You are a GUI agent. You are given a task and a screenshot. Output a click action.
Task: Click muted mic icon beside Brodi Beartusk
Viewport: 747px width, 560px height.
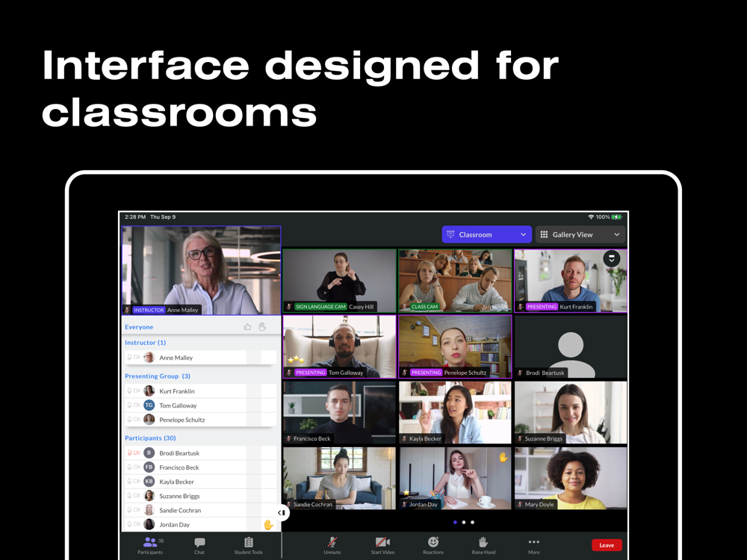[x=129, y=453]
